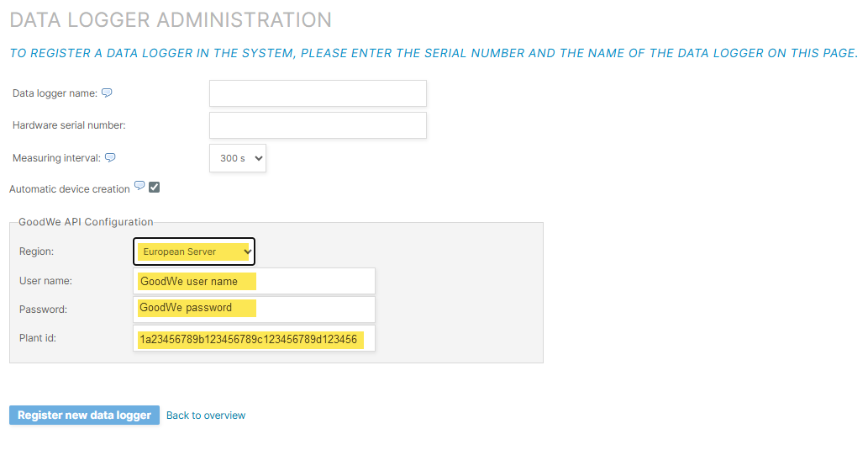Click the GoodWe API Configuration legend
Image resolution: width=868 pixels, height=450 pixels.
[x=86, y=222]
